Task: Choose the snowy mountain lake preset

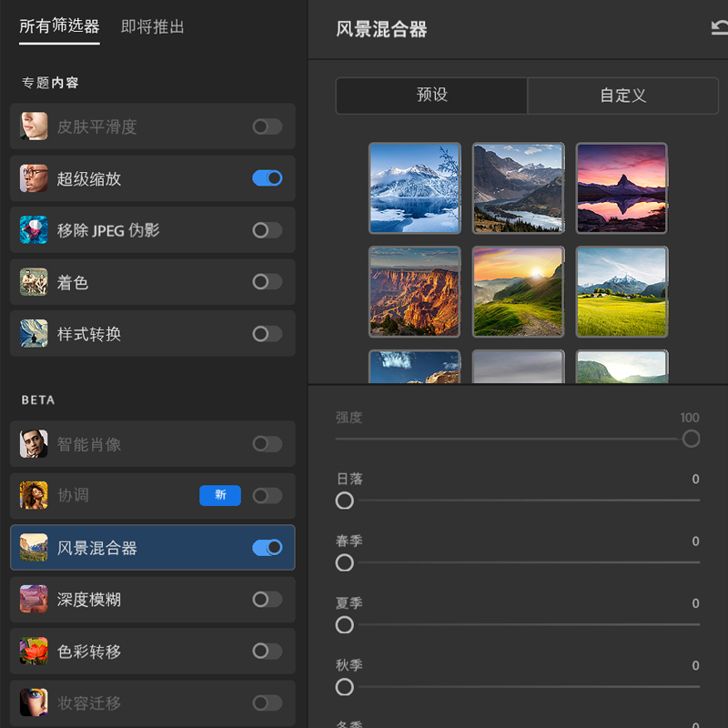Action: [x=415, y=187]
